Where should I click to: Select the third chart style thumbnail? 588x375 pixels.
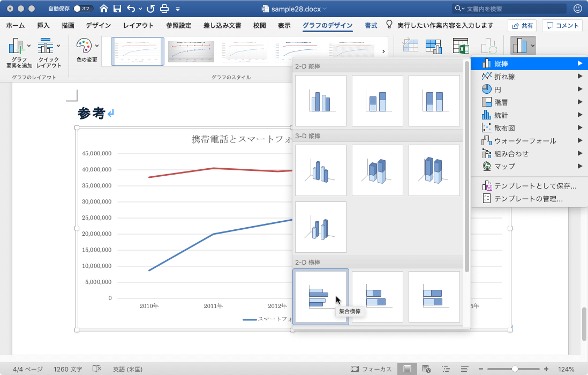click(x=245, y=50)
